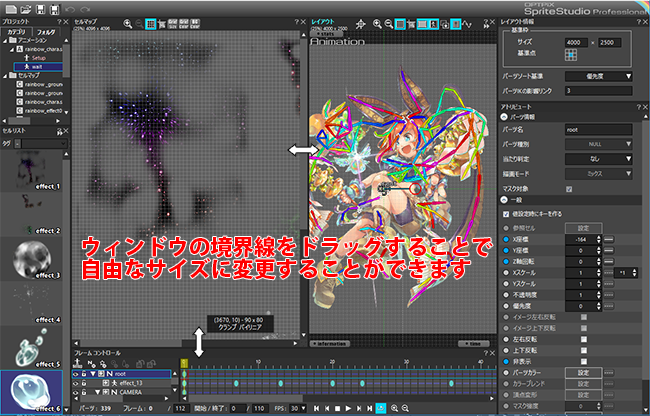650x416 pixels.
Task: Collapse the パーツ情報 attribute section
Action: (504, 117)
